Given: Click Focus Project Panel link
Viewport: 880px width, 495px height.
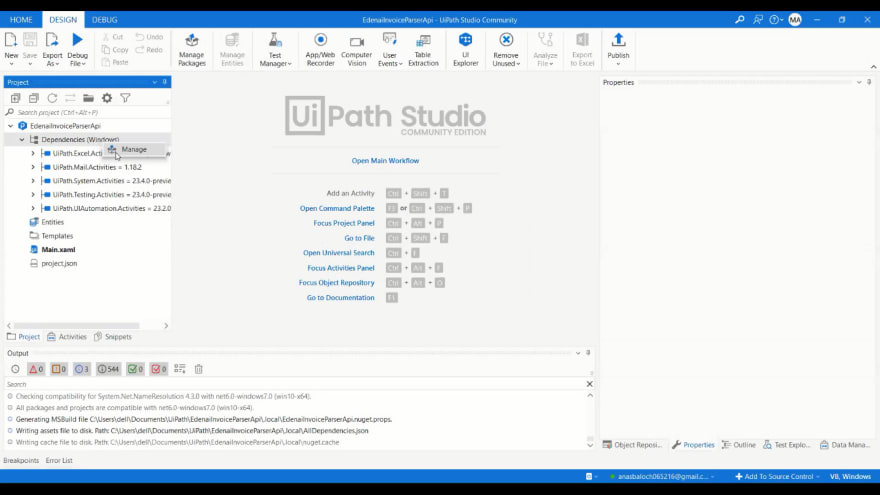Looking at the screenshot, I should pyautogui.click(x=343, y=223).
